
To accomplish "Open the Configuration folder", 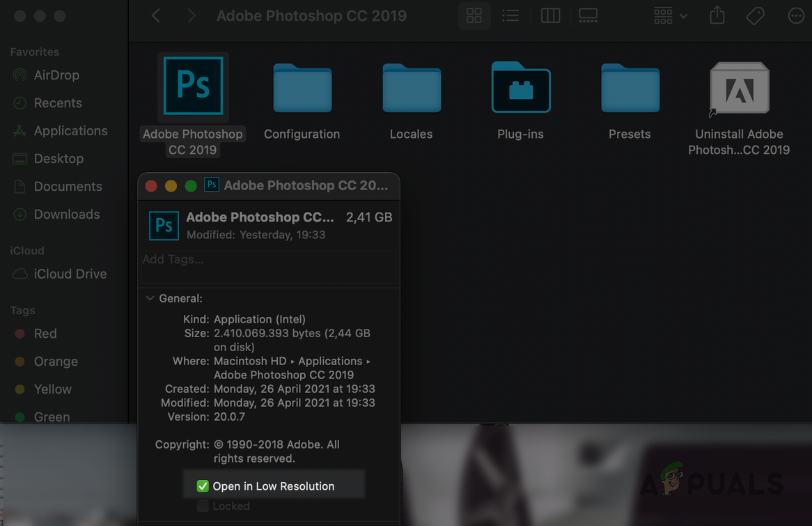I will click(x=302, y=88).
